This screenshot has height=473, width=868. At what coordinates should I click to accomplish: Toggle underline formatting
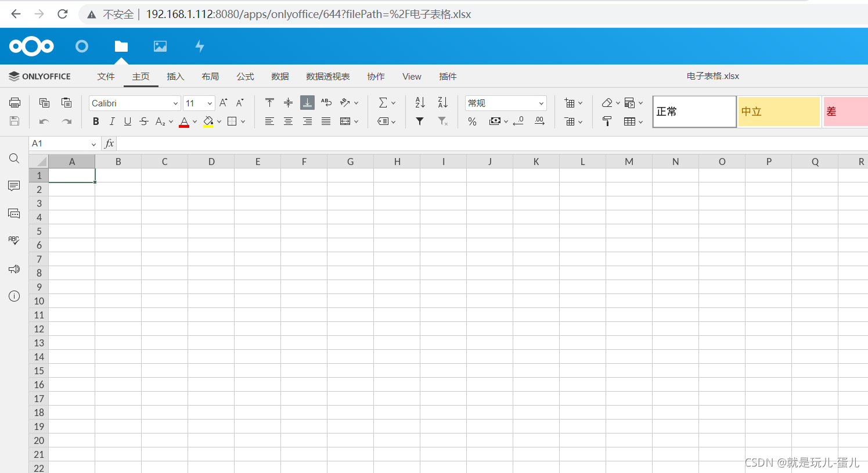pyautogui.click(x=128, y=121)
